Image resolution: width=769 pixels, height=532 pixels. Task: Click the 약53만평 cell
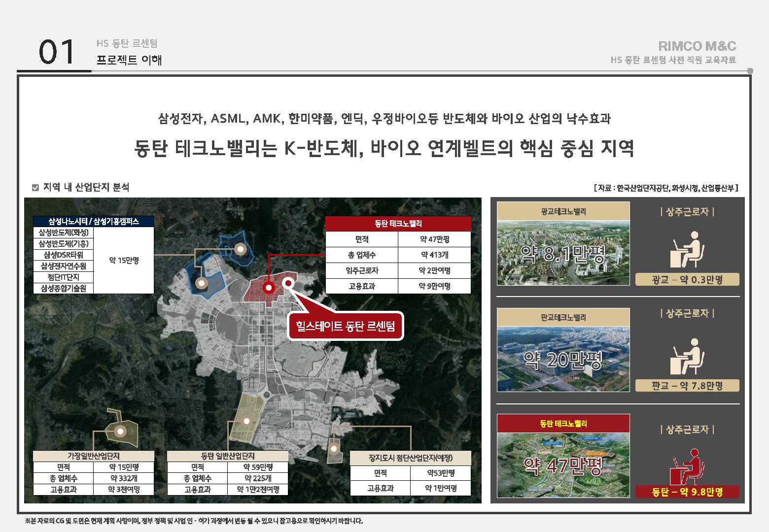point(441,473)
